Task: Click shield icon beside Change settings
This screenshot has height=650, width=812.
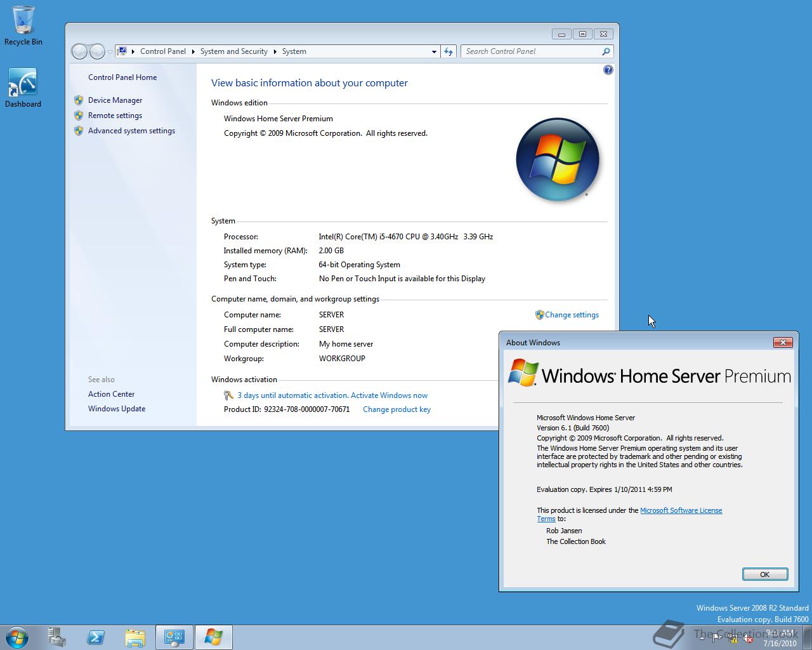Action: tap(539, 315)
